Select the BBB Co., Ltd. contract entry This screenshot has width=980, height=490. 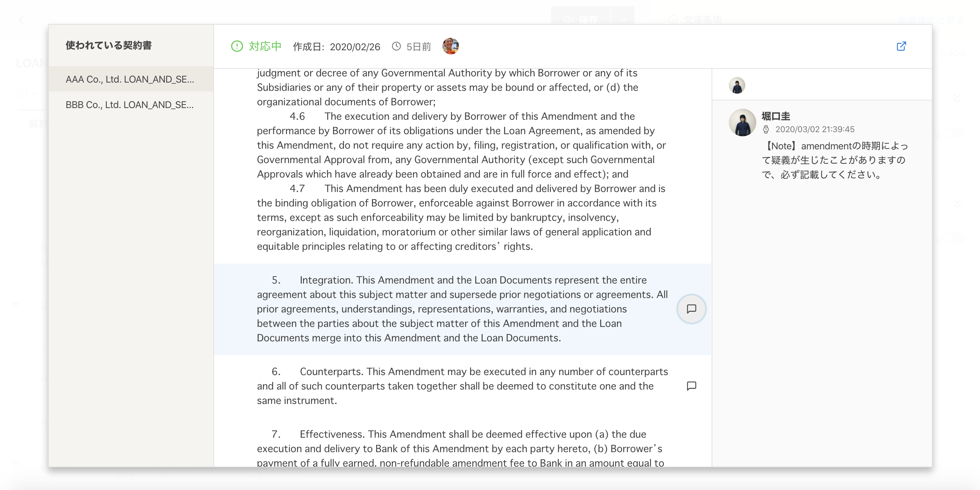(x=130, y=105)
